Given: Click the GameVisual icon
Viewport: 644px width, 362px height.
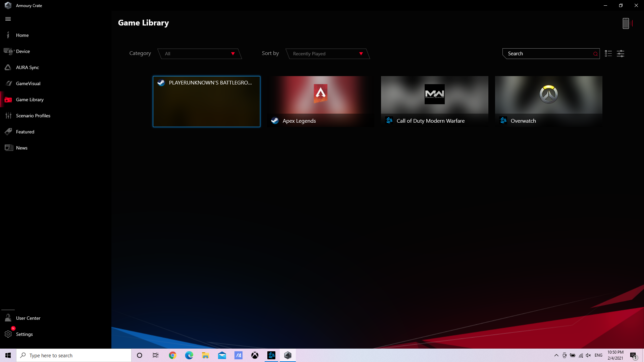Looking at the screenshot, I should click(x=8, y=83).
